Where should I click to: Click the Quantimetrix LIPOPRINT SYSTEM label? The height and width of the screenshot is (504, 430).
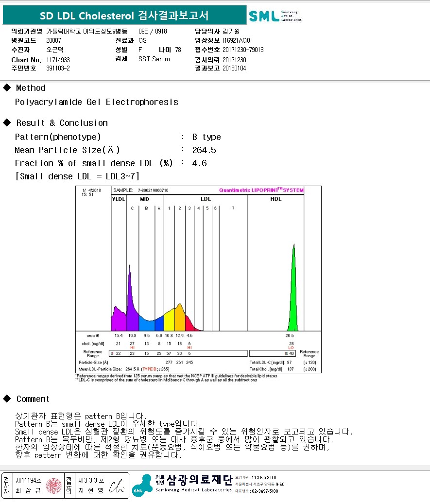261,191
